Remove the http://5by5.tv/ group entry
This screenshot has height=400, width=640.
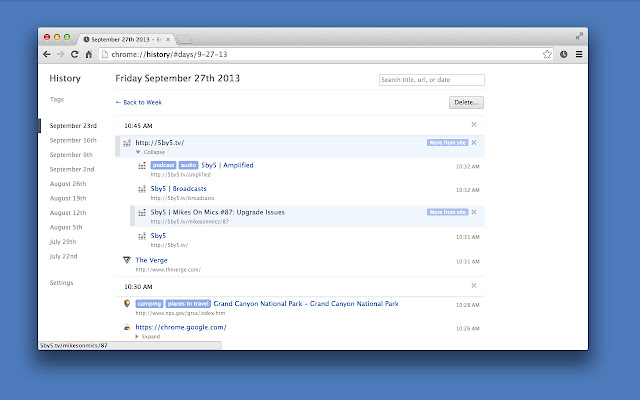click(x=474, y=142)
